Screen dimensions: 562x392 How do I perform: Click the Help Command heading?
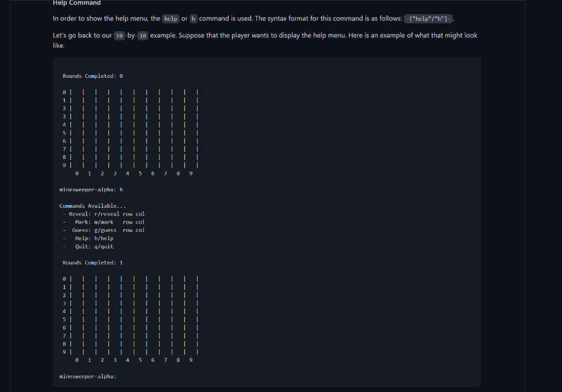coord(77,3)
